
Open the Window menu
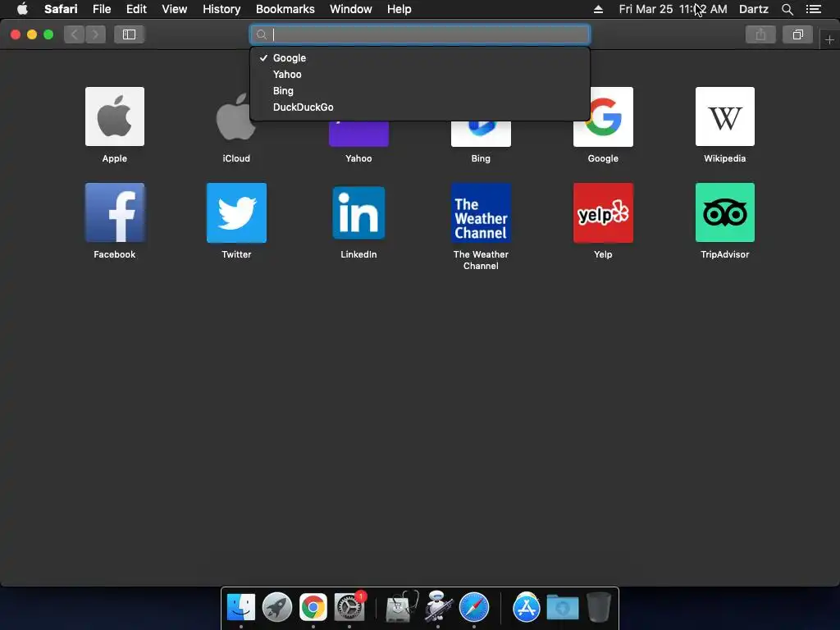(x=351, y=9)
